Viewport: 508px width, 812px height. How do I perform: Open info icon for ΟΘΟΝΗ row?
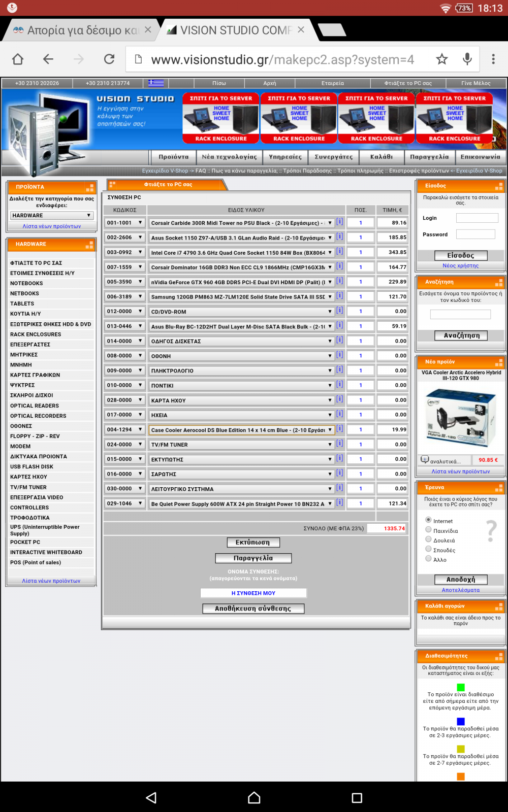[339, 355]
